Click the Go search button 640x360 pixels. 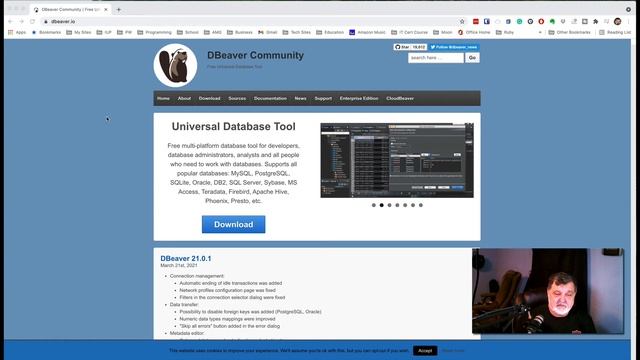point(472,58)
